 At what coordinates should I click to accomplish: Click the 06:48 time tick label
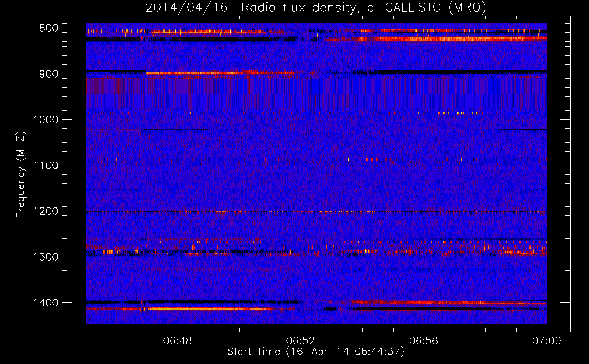178,341
